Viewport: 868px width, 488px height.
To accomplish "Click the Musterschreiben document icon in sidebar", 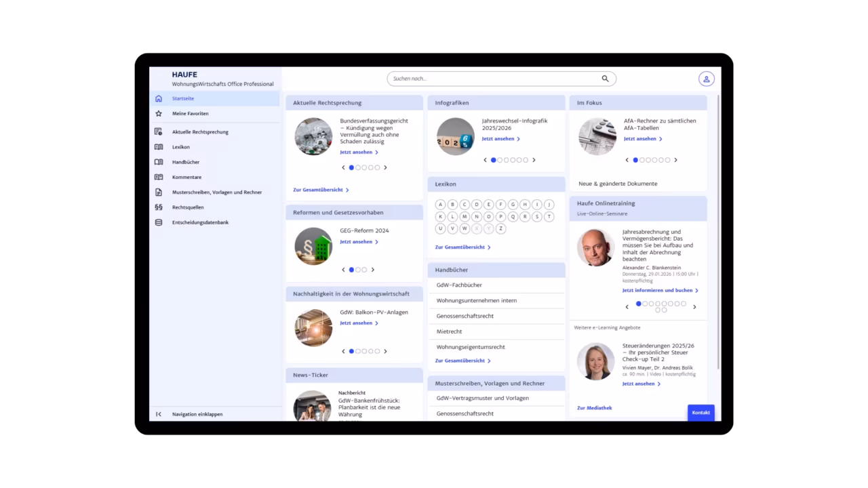I will tap(159, 192).
